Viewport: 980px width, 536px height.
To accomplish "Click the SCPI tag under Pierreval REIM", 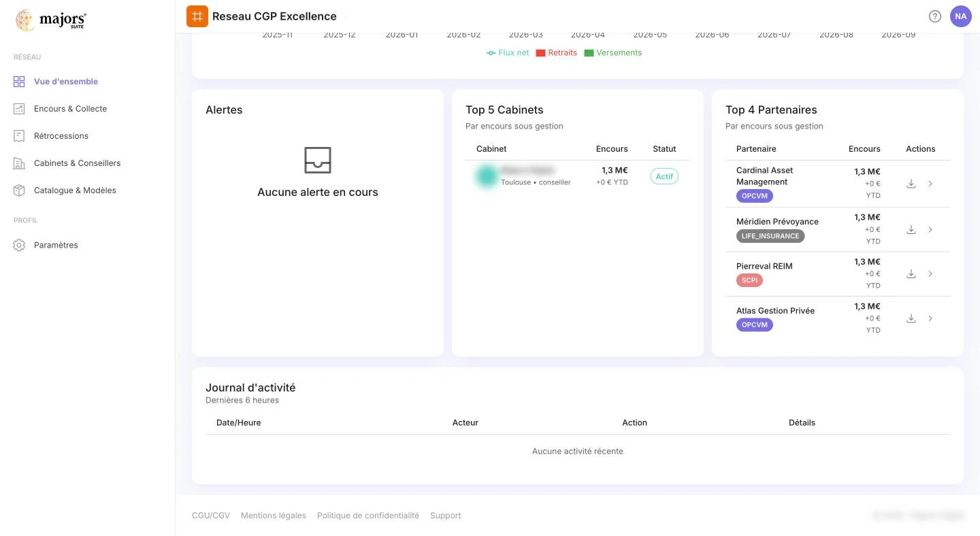I will point(749,280).
